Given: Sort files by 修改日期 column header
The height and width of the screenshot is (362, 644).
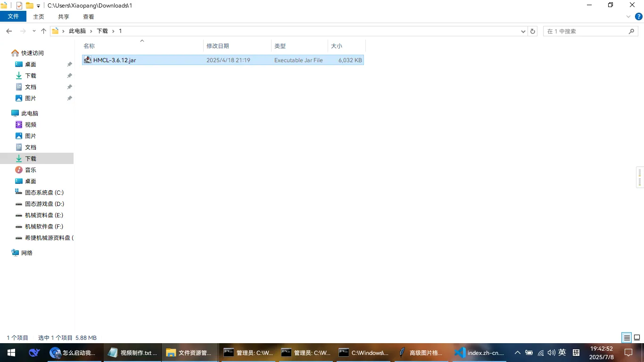Looking at the screenshot, I should click(x=218, y=46).
